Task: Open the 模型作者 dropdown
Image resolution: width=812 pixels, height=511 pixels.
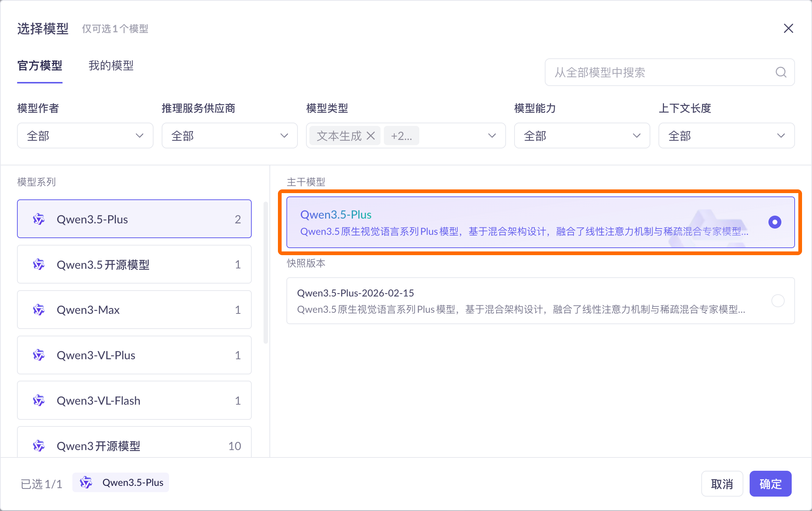Action: (85, 136)
